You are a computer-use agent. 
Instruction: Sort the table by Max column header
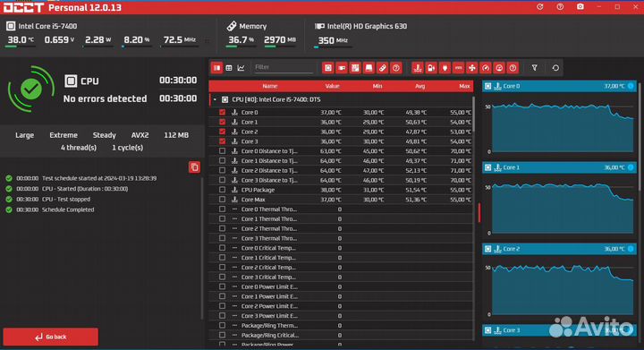(464, 86)
